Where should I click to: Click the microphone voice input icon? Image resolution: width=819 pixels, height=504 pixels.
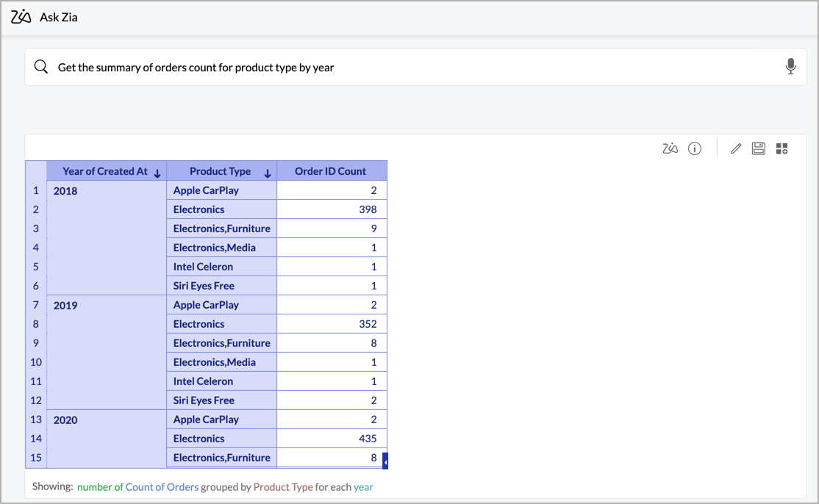pyautogui.click(x=790, y=67)
